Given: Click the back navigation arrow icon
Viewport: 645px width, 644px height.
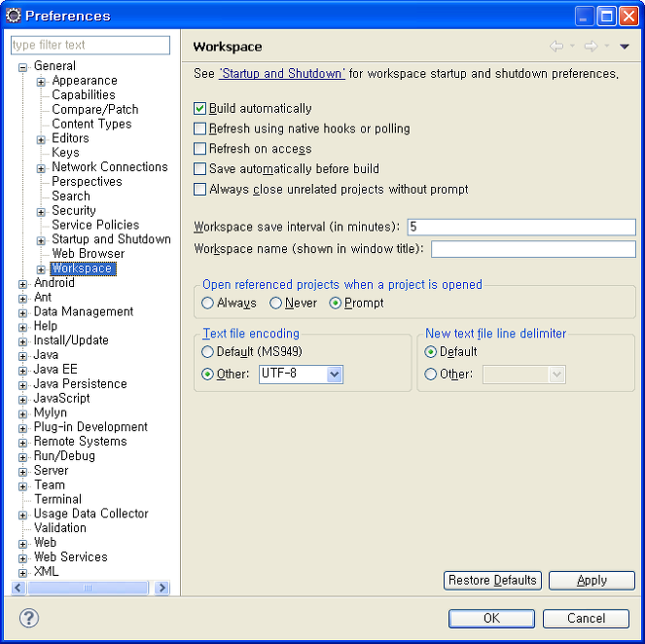Looking at the screenshot, I should point(556,46).
